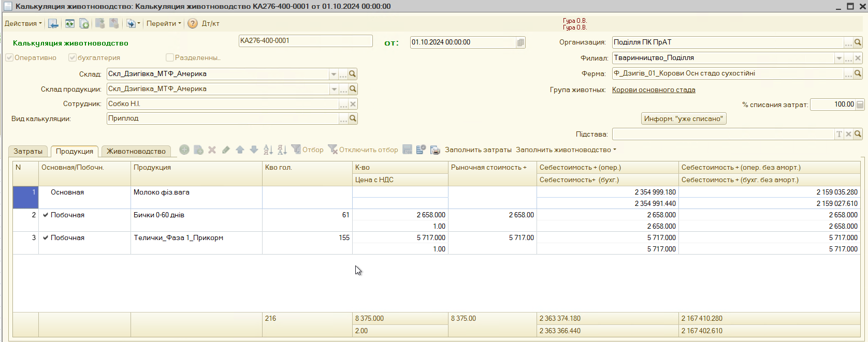The image size is (868, 342).
Task: Open the help question mark icon
Action: coord(193,24)
